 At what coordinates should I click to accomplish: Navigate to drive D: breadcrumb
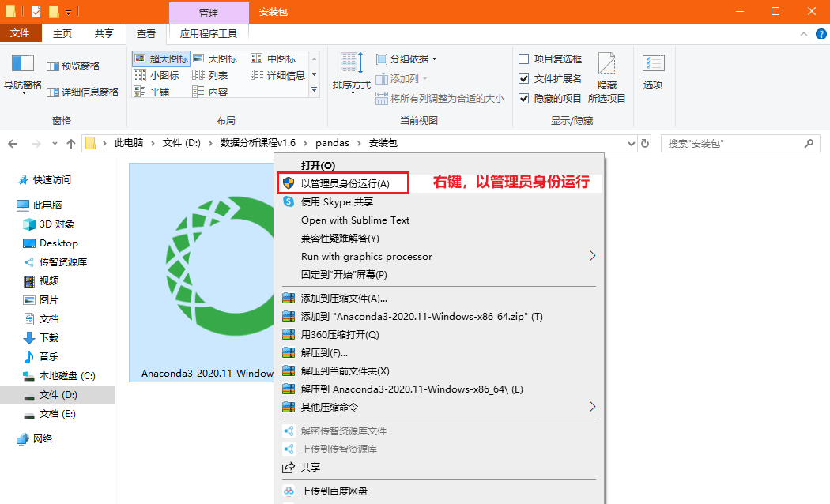pos(182,143)
